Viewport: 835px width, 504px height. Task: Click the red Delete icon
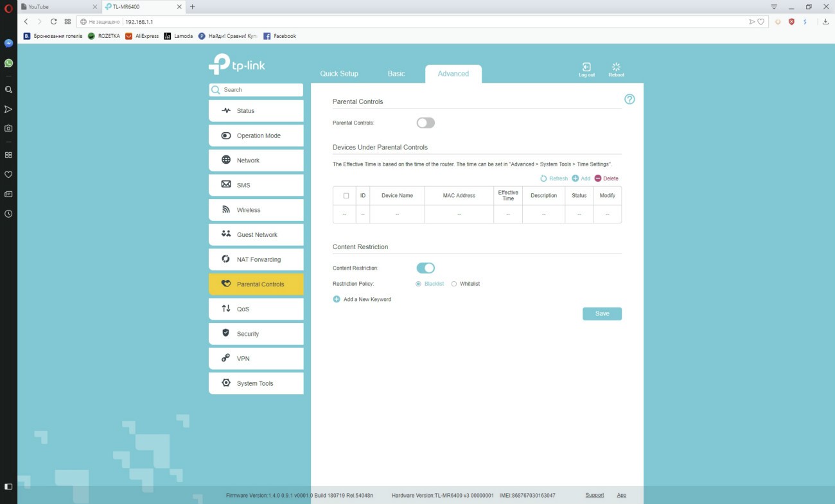pyautogui.click(x=598, y=178)
